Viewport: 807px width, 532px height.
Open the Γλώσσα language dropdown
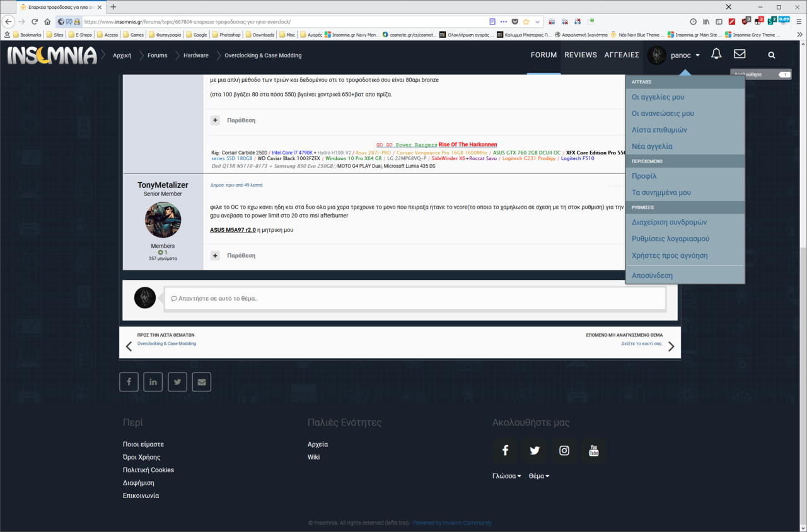(507, 476)
